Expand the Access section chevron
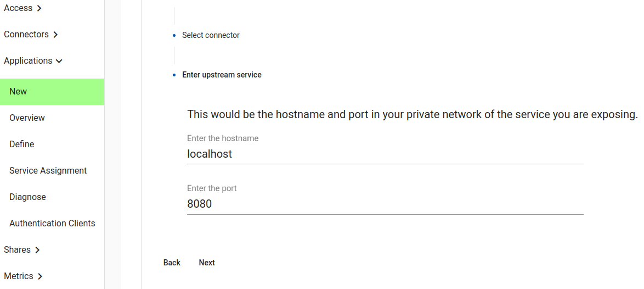 39,8
